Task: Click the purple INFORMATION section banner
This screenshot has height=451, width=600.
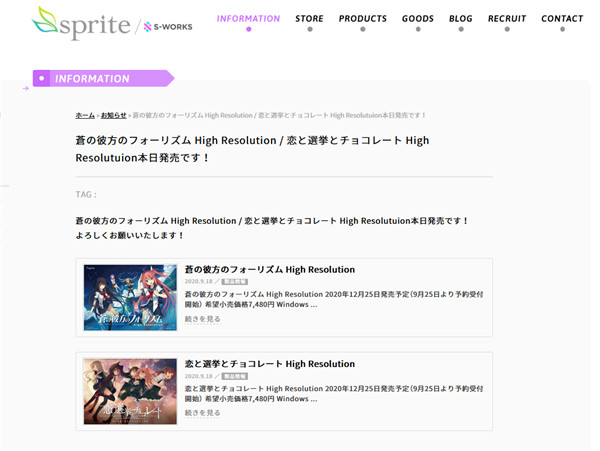Action: pos(103,78)
